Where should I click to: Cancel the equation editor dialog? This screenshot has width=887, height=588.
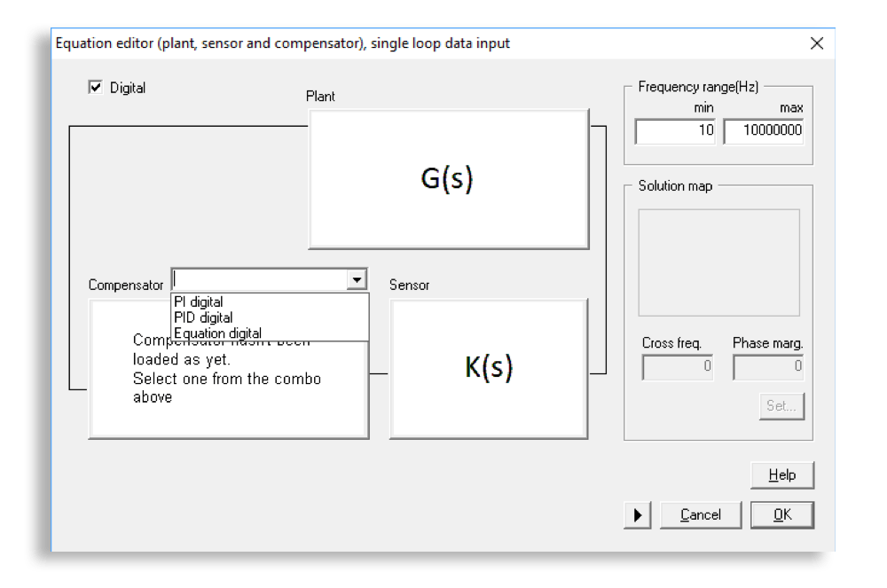click(700, 515)
